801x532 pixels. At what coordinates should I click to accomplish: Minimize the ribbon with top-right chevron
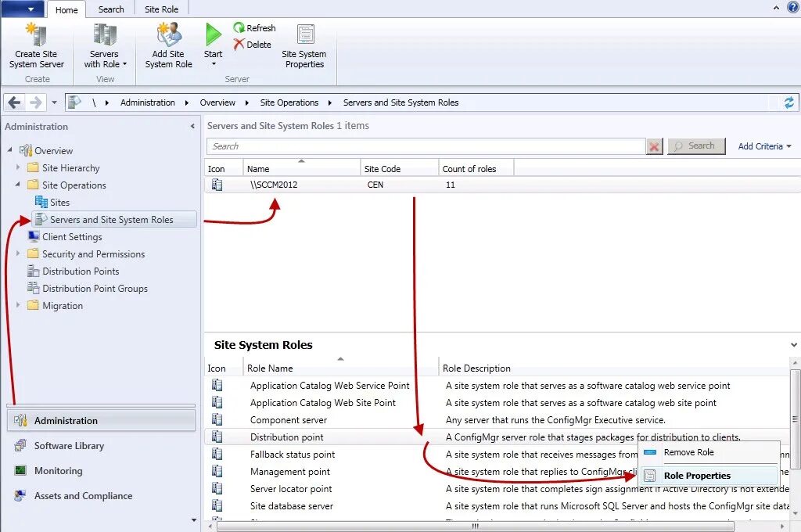[776, 8]
